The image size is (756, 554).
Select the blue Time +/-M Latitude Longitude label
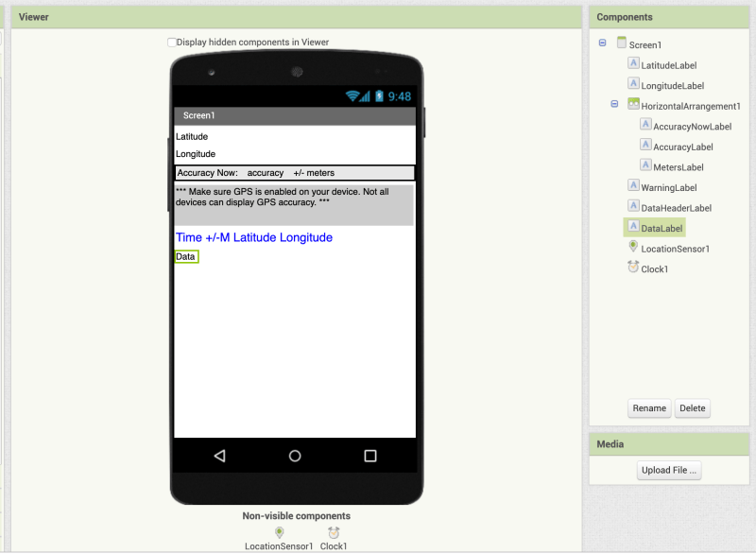[254, 237]
